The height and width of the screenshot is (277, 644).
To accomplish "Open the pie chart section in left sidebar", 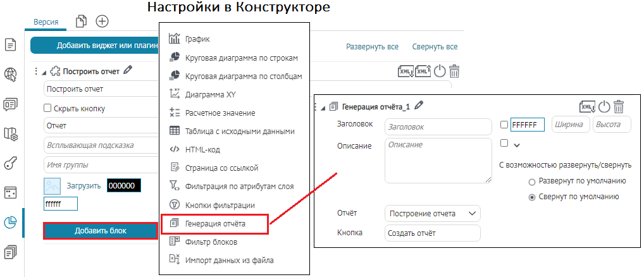I will point(10,223).
